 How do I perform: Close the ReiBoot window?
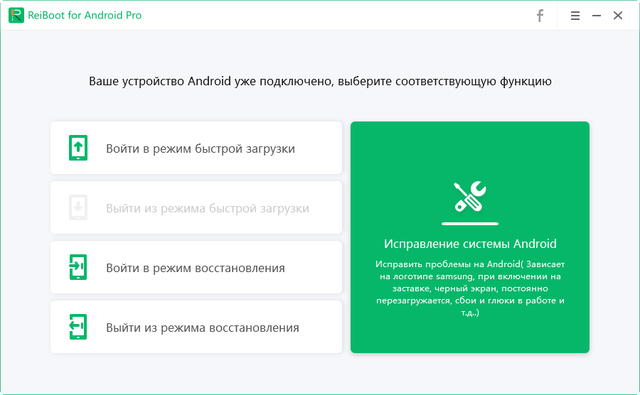point(618,16)
